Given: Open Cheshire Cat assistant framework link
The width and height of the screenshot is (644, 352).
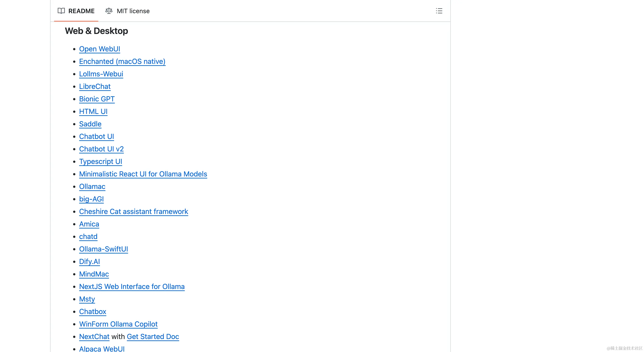Looking at the screenshot, I should [133, 212].
